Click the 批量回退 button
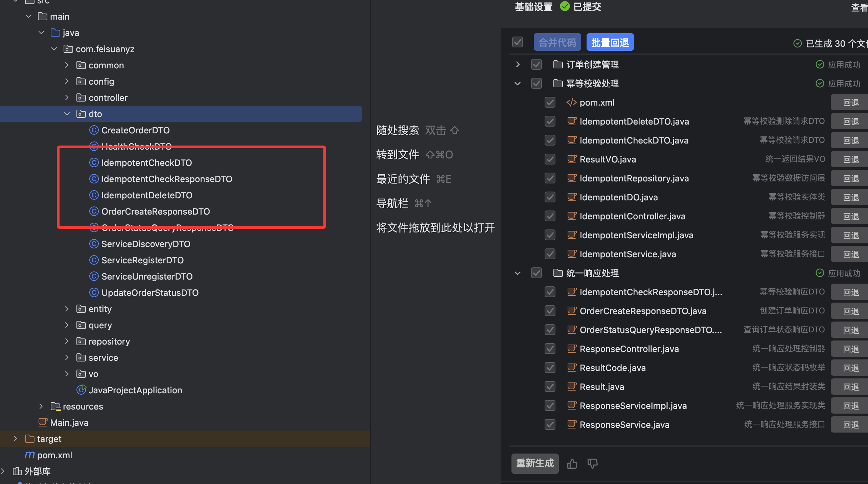 tap(610, 42)
